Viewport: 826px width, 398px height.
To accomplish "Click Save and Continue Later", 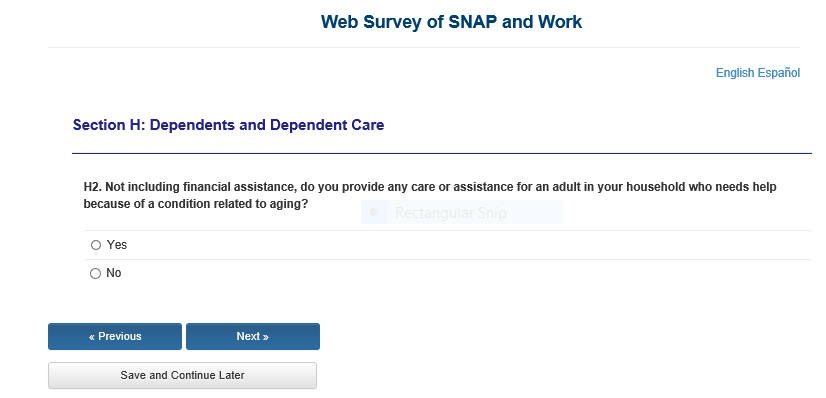I will (x=182, y=375).
